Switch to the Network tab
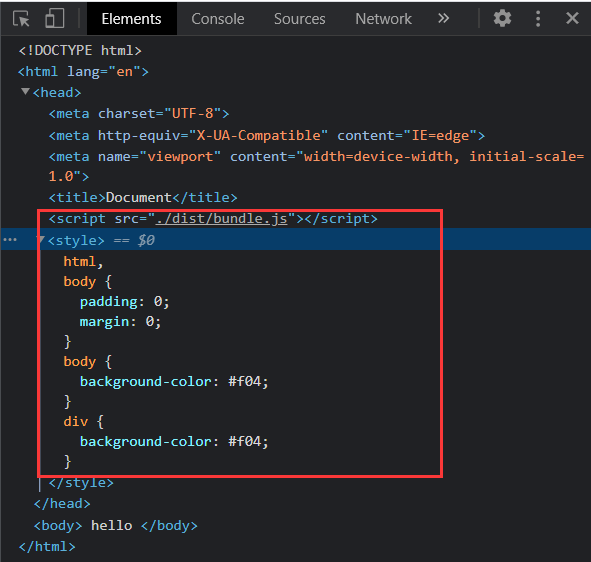 (x=383, y=19)
